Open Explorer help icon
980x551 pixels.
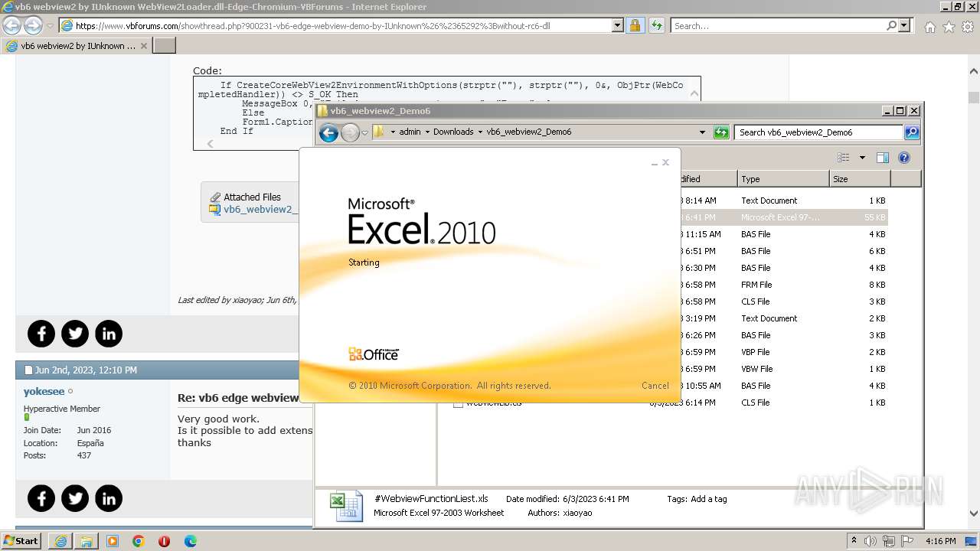(x=904, y=158)
